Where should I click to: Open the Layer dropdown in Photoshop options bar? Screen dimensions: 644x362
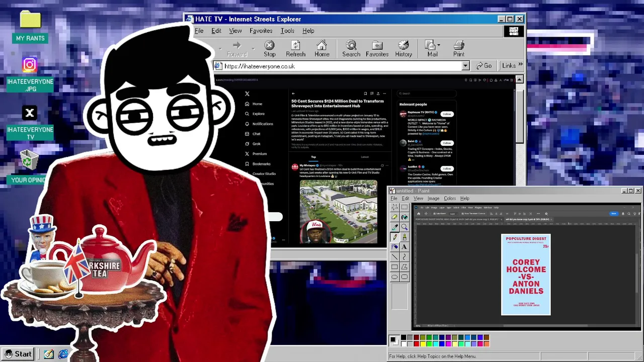pyautogui.click(x=453, y=214)
